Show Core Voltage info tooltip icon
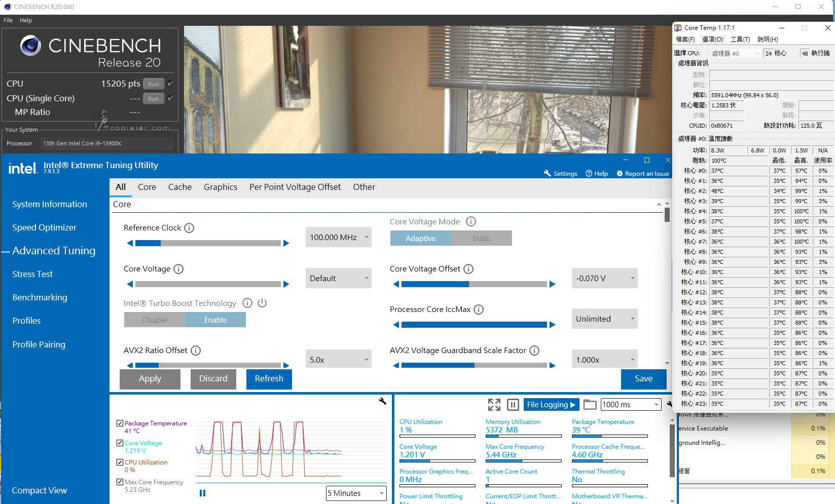This screenshot has height=504, width=835. click(x=178, y=269)
